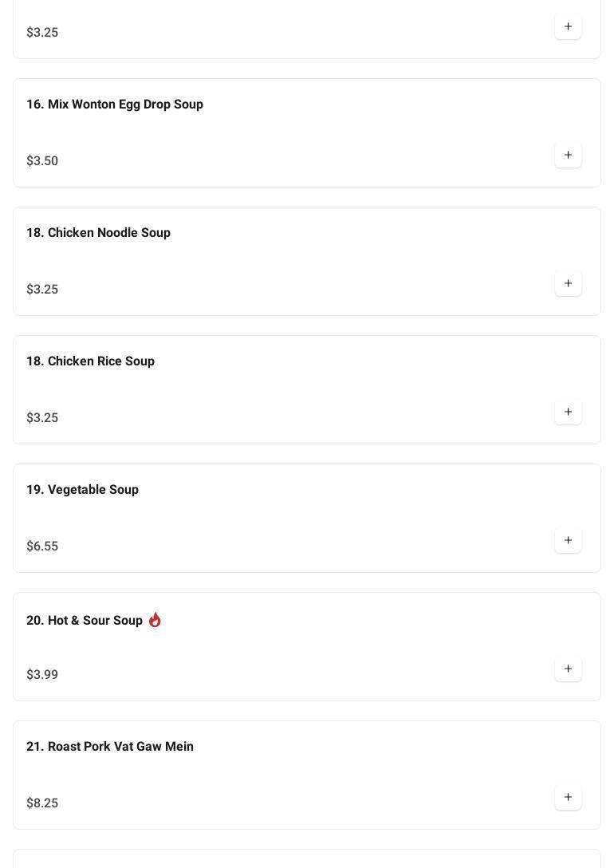Viewport: 614px width, 868px height.
Task: Open the Mix Wonton Egg Drop Soup item
Action: [x=115, y=105]
